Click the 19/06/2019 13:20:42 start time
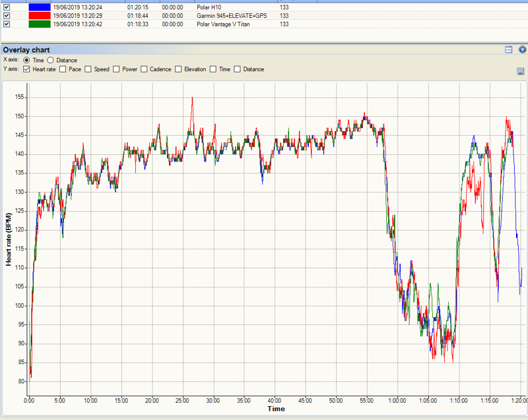Image resolution: width=528 pixels, height=420 pixels. (77, 24)
